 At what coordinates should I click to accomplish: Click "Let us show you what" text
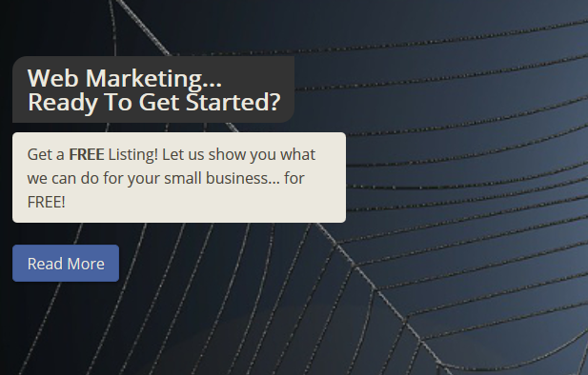point(239,155)
